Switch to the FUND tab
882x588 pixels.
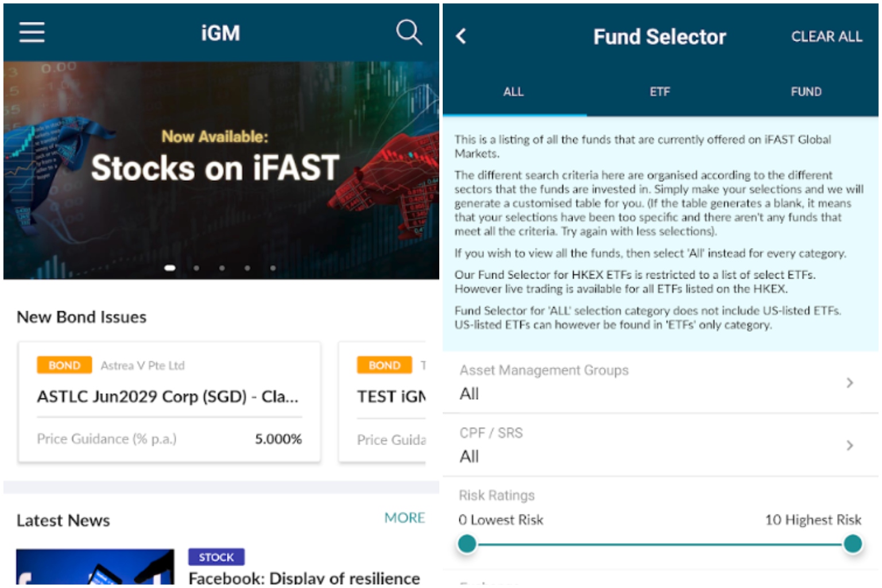pos(806,92)
